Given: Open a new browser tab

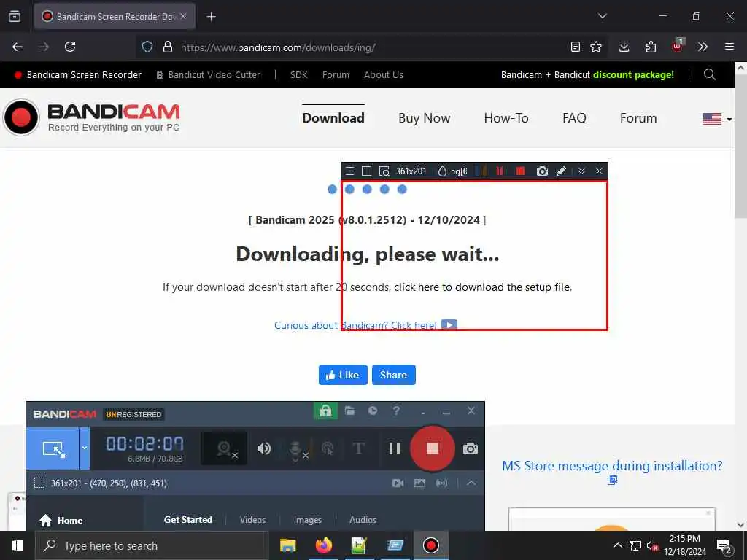Looking at the screenshot, I should click(x=211, y=17).
